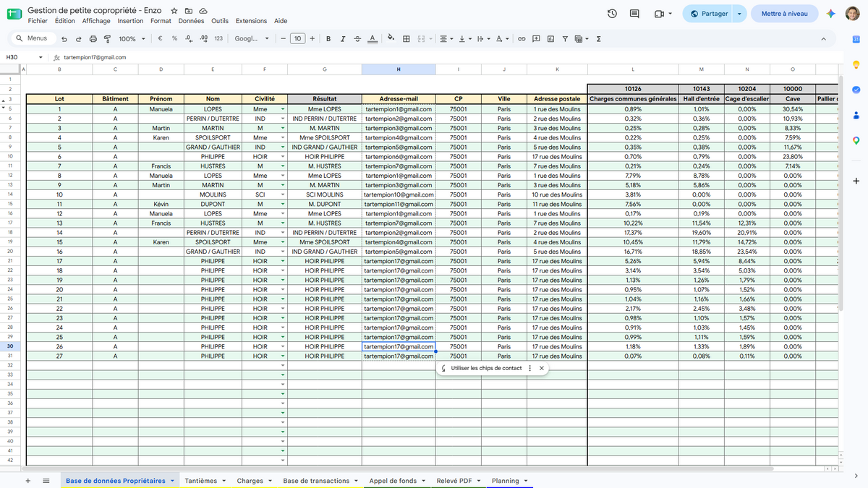Toggle italic formatting
Image resolution: width=868 pixels, height=488 pixels.
point(342,39)
